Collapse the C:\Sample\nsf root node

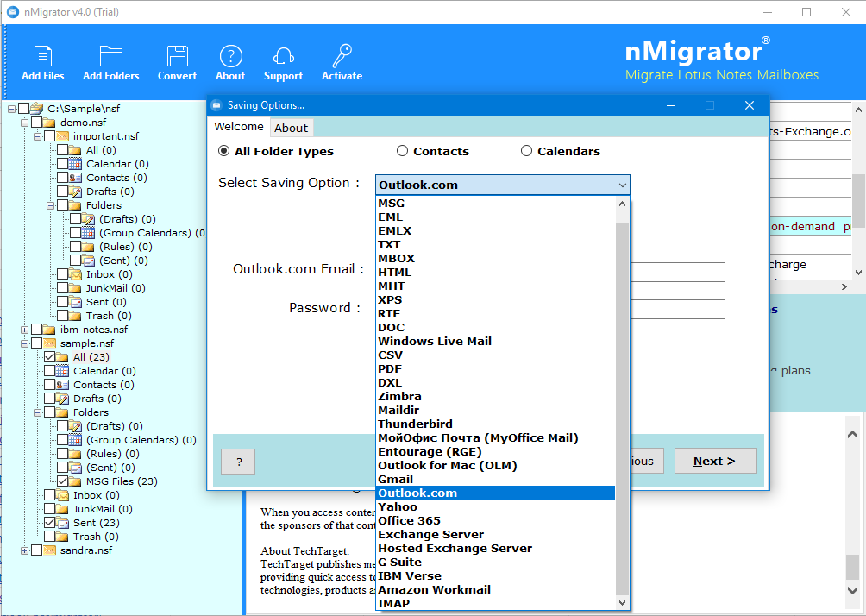11,109
